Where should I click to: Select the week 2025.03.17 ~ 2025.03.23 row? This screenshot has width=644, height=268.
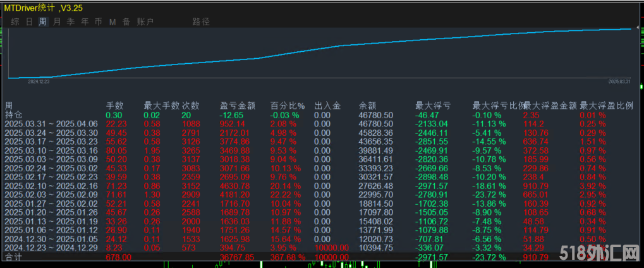322,143
